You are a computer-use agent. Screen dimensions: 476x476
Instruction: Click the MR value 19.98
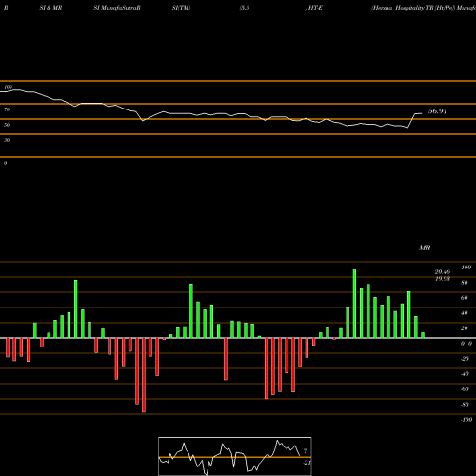point(443,279)
